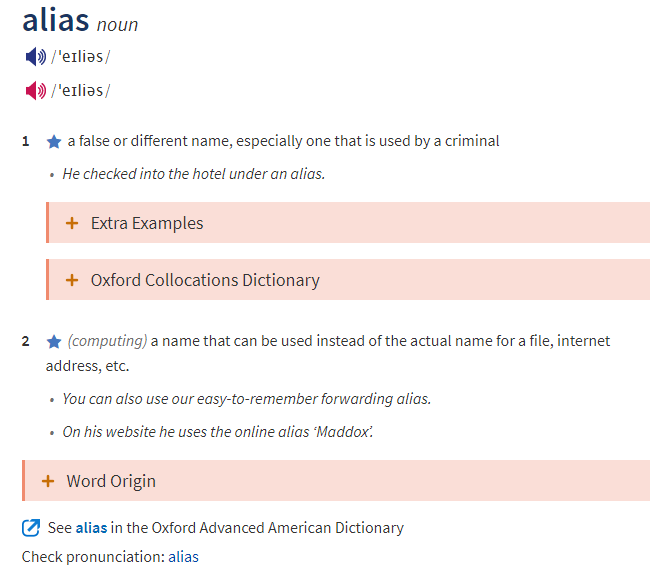
Task: Click the headword 'alias' heading
Action: click(56, 20)
